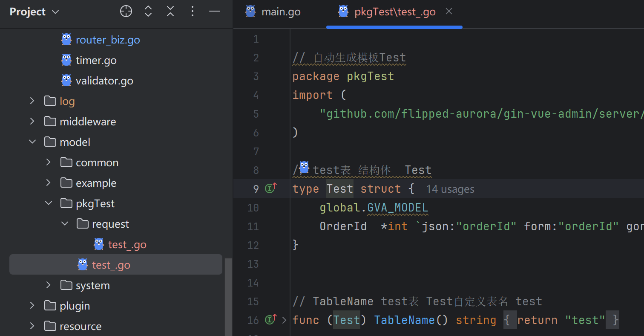Click the github.com gin-vue-admin import string
Image resolution: width=644 pixels, height=336 pixels.
click(x=482, y=114)
